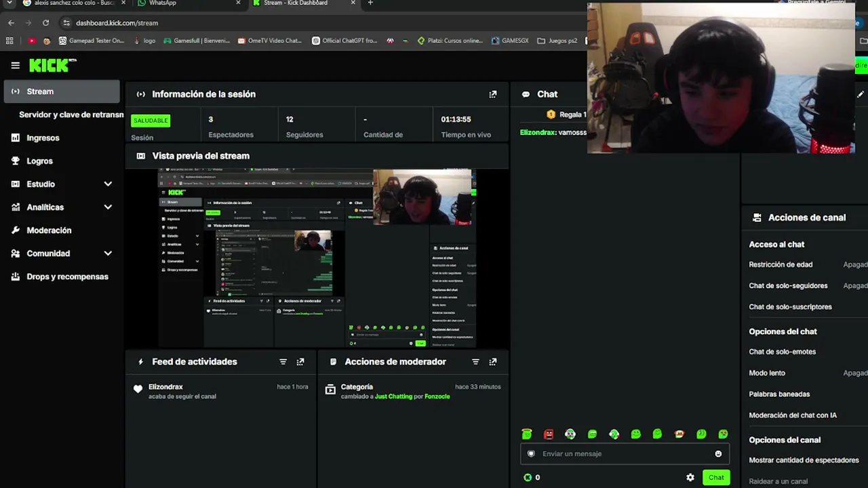Close the Stream - Kick Dashboard tab

point(353,3)
